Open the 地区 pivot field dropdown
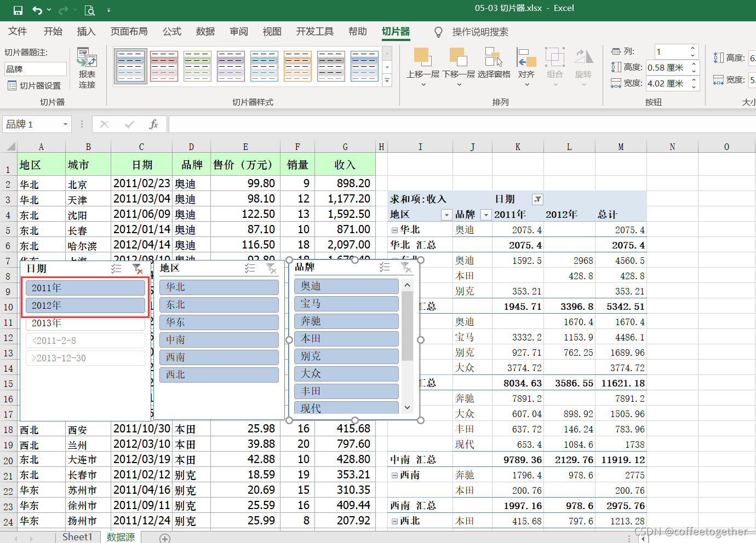The image size is (756, 543). (x=447, y=215)
